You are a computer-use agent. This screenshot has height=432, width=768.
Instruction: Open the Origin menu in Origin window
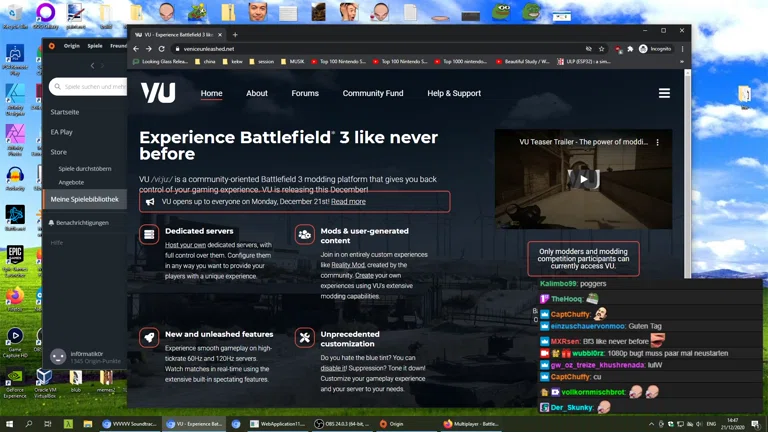[x=72, y=46]
